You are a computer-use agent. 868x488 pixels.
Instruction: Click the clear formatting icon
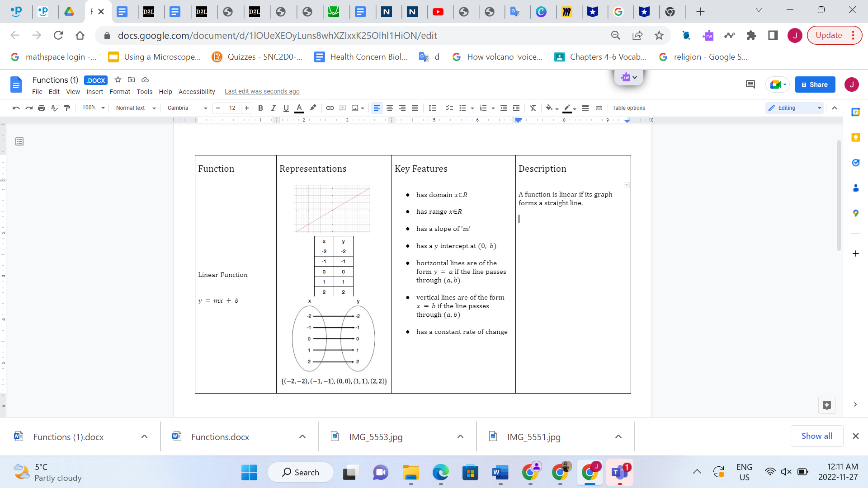[533, 108]
